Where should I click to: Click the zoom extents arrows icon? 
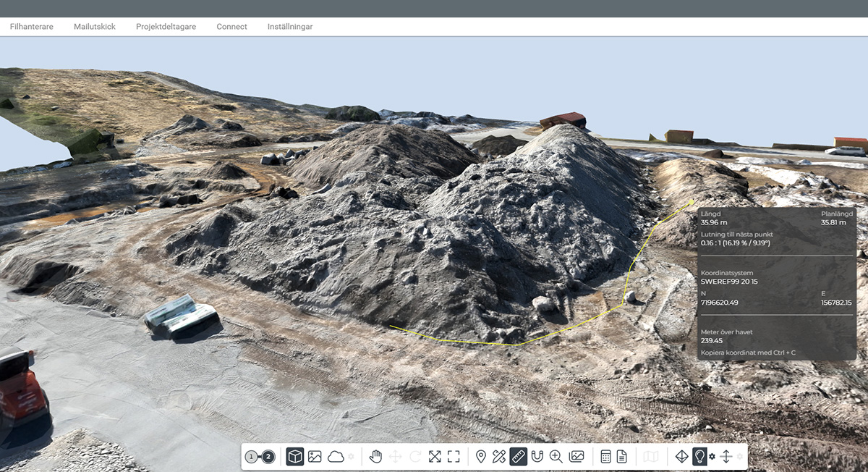[434, 457]
